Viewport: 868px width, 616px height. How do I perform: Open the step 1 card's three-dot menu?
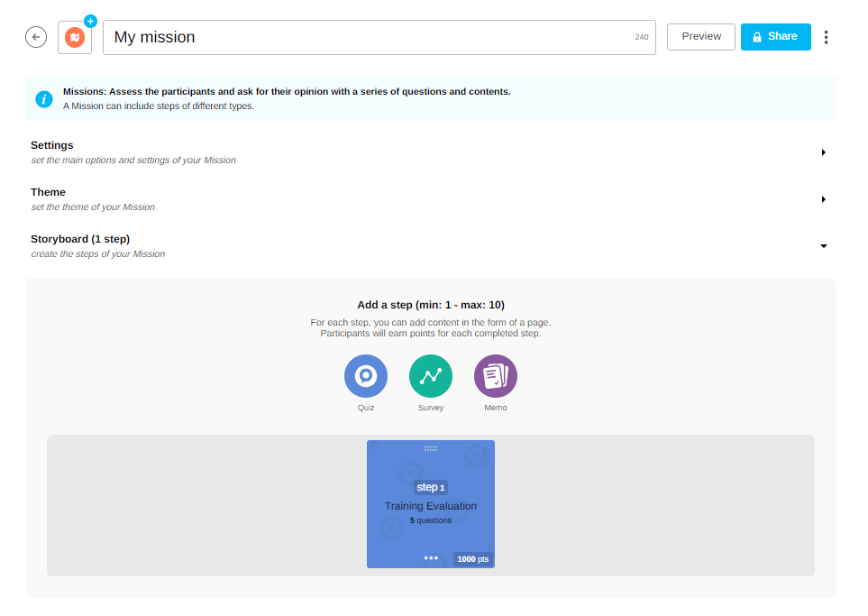(x=431, y=558)
